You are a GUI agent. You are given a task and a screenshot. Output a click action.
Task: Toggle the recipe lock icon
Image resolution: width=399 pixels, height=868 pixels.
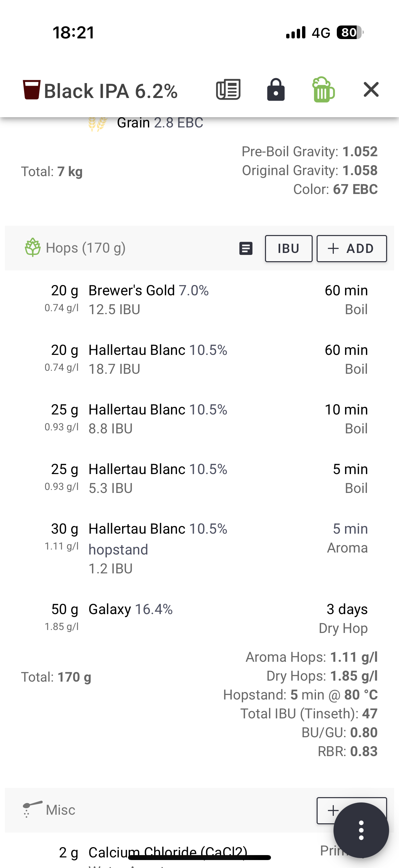[x=276, y=90]
